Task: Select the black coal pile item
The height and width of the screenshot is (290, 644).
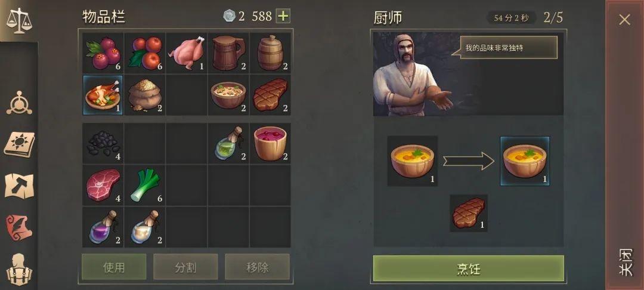Action: pos(103,143)
